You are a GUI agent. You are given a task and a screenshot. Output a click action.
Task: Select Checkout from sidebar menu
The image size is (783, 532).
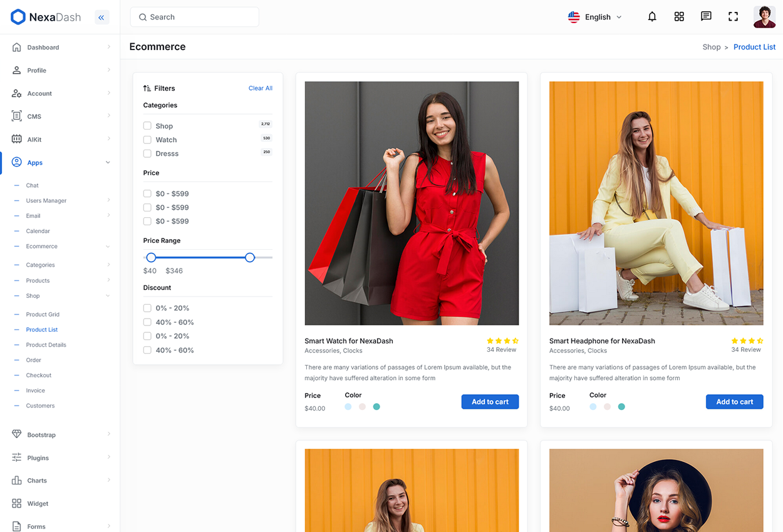point(39,375)
